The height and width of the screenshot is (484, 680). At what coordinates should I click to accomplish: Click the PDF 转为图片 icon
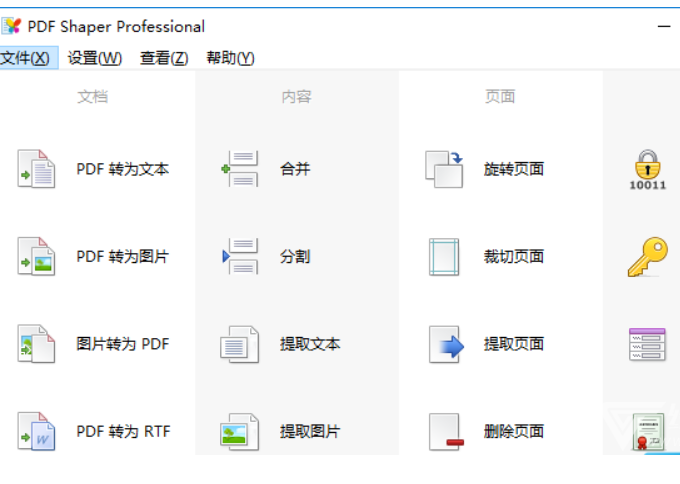pos(36,256)
